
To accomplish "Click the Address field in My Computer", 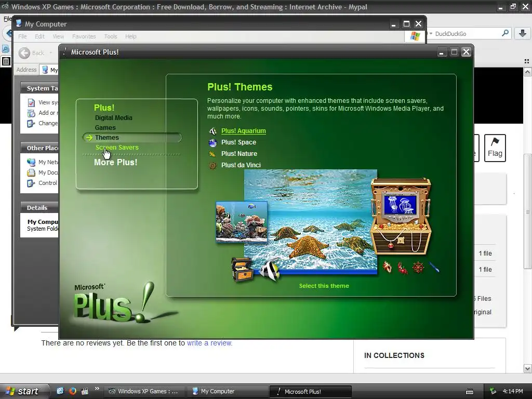I will (49, 70).
